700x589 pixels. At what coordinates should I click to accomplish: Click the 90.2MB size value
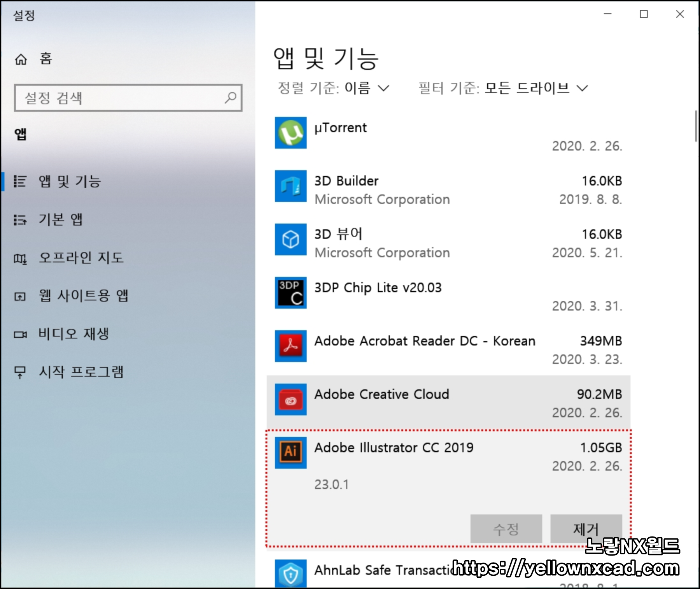[x=599, y=394]
